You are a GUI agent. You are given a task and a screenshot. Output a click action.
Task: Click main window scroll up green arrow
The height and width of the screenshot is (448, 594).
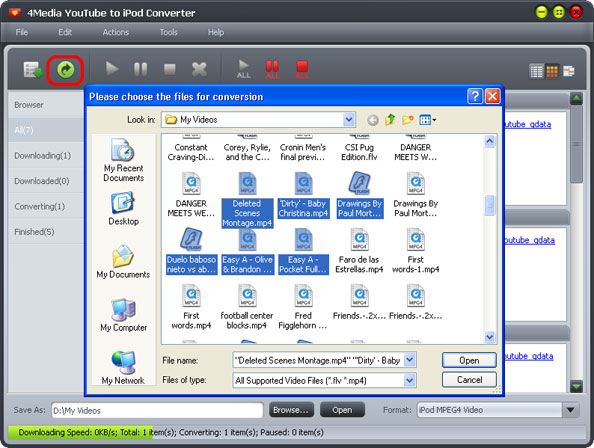(576, 99)
